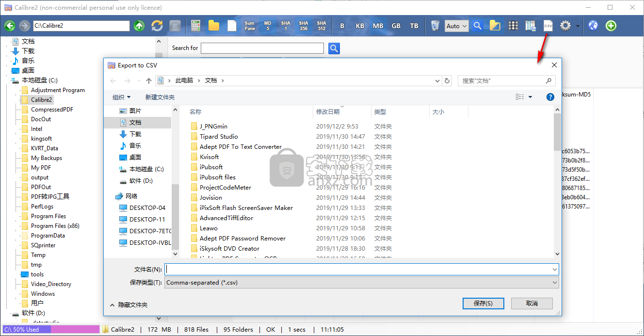
Task: Click the C:\Calibre2 path field
Action: click(x=81, y=26)
